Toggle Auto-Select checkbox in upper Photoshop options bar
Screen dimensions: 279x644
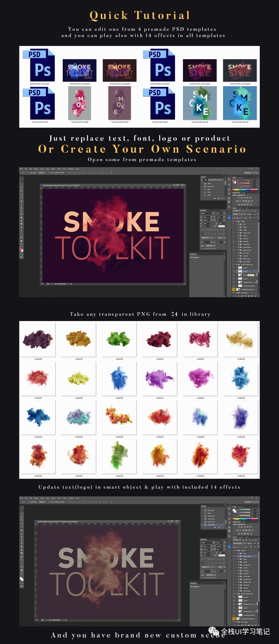click(x=28, y=172)
